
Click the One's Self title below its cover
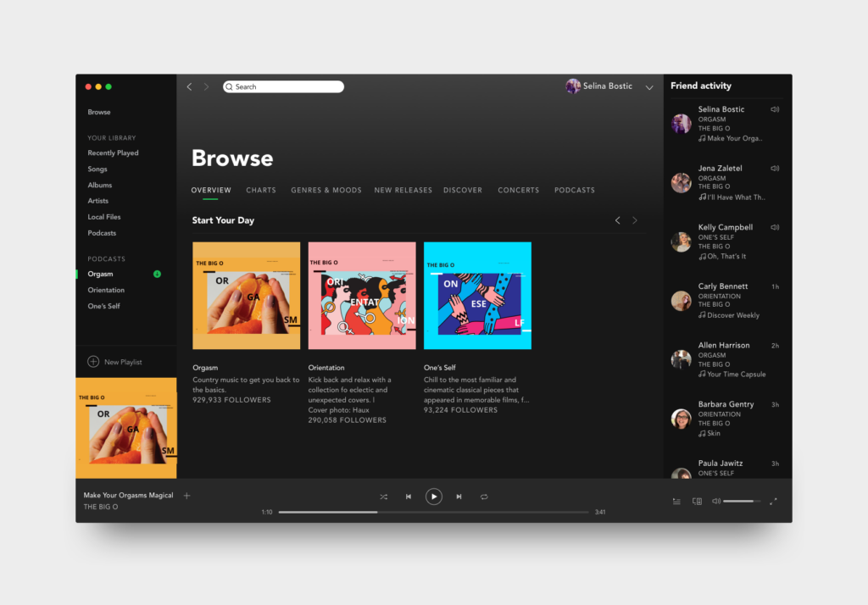(440, 368)
